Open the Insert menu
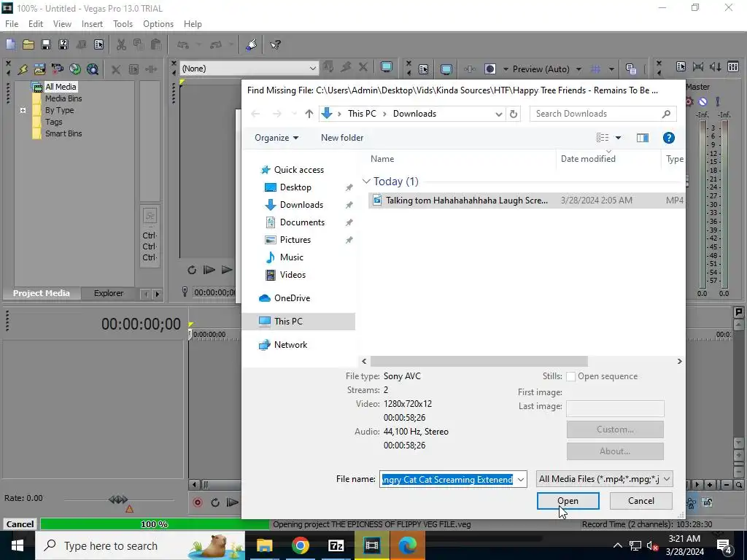Image resolution: width=747 pixels, height=560 pixels. coord(92,24)
